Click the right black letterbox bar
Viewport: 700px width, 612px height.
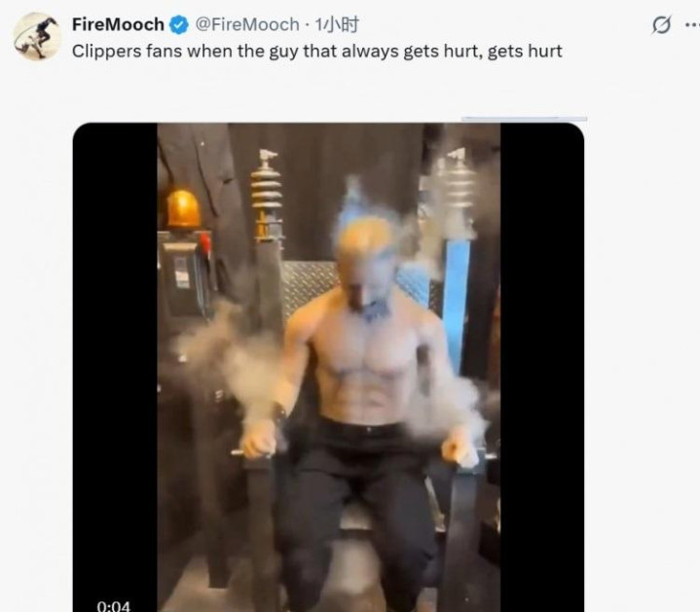click(542, 367)
